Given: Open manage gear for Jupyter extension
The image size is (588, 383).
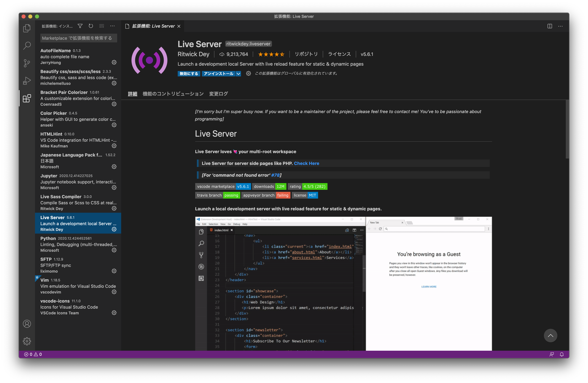Looking at the screenshot, I should pos(114,188).
